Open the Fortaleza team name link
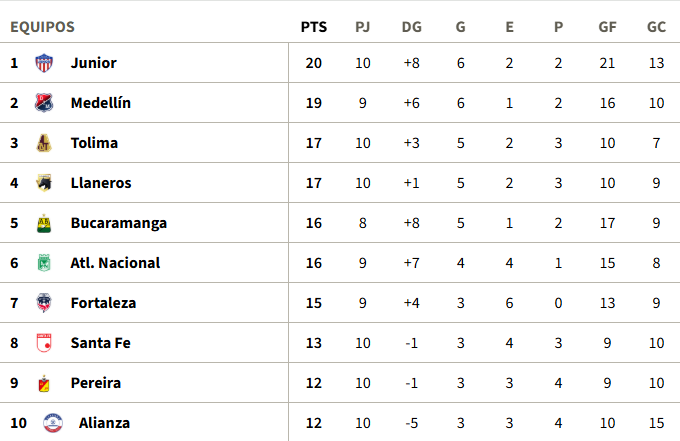 coord(103,303)
